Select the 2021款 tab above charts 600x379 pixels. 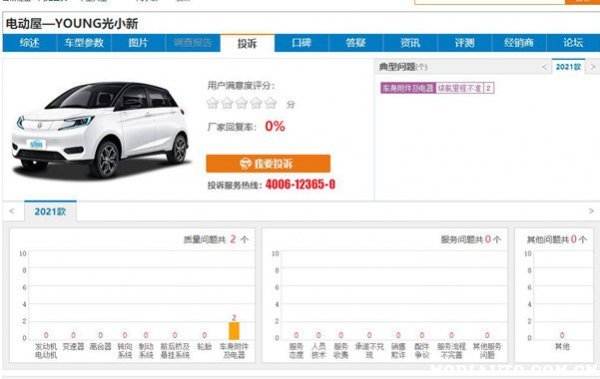tap(50, 212)
